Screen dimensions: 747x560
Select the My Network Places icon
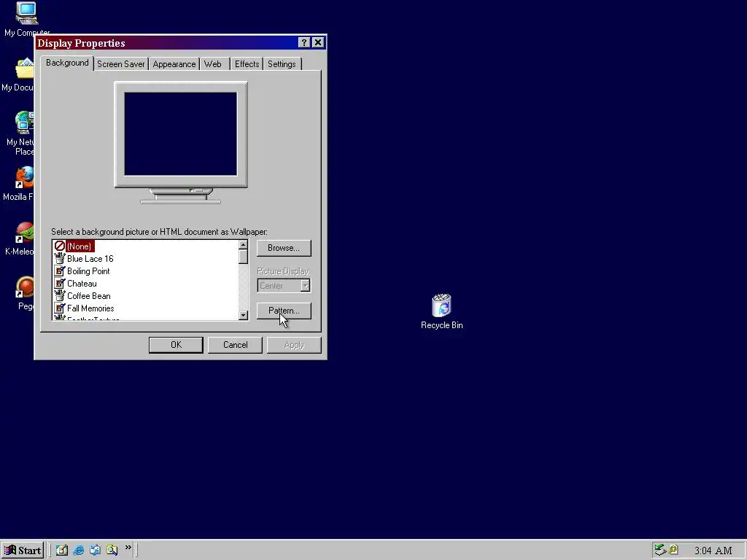tap(24, 122)
